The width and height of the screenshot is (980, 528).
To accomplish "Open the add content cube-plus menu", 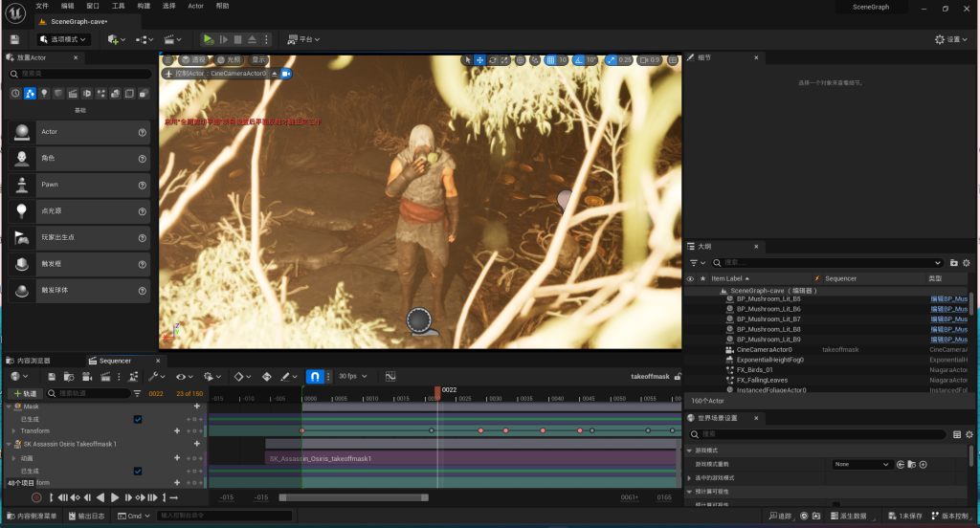I will tap(116, 39).
